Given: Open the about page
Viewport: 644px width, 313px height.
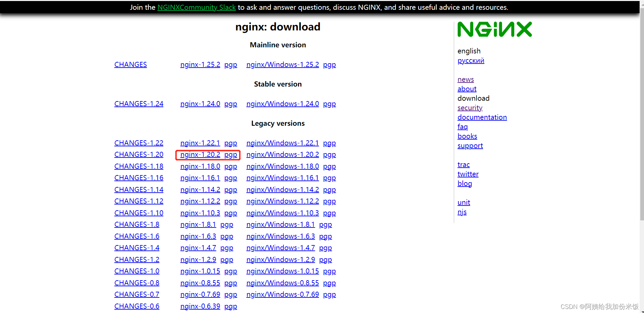Looking at the screenshot, I should click(467, 89).
